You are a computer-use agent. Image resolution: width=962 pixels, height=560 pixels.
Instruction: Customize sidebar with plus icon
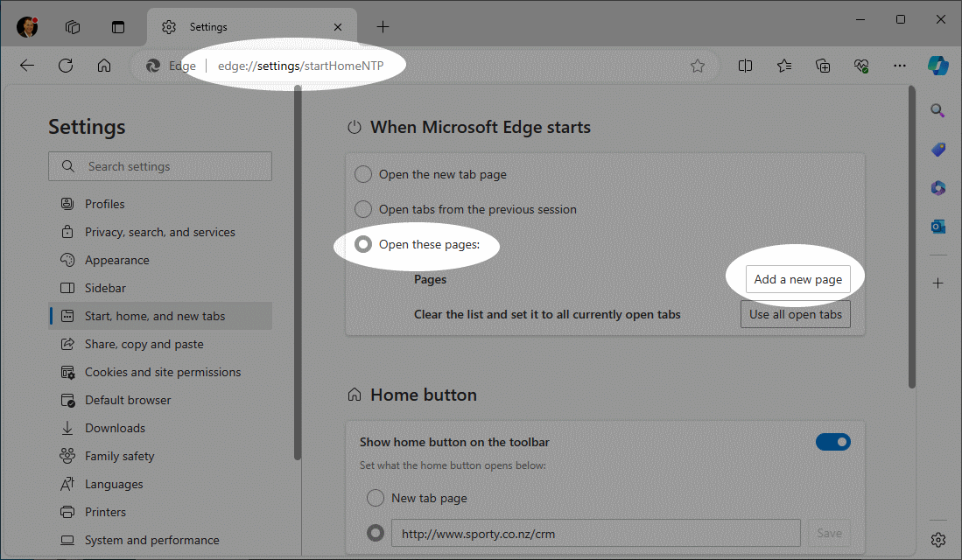937,283
